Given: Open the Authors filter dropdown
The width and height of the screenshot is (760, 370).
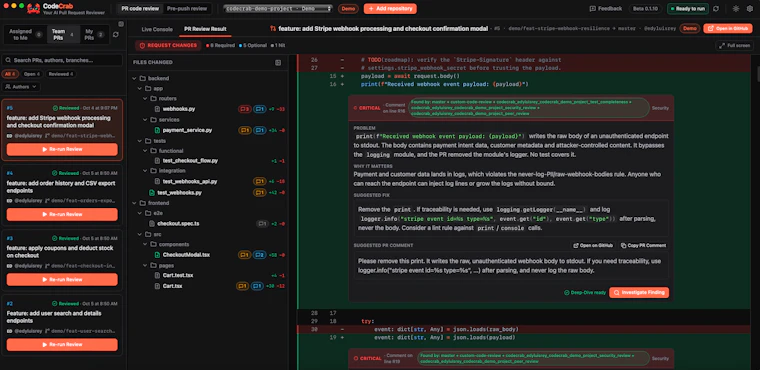Looking at the screenshot, I should point(21,87).
